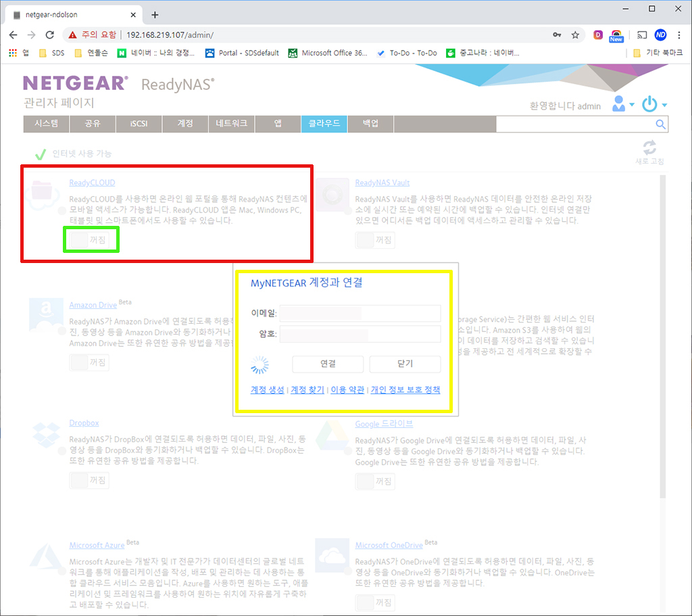Open the SDS bookmark folder
692x616 pixels.
51,53
